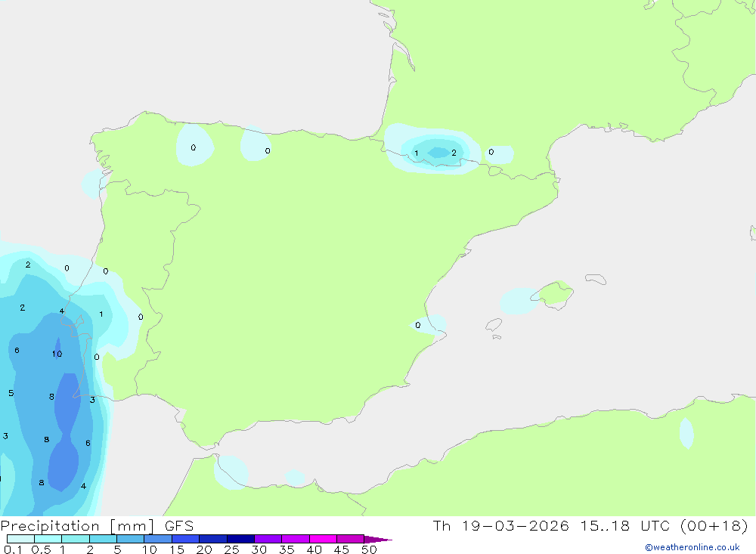Select the 1–2 mm legend color box
Screen dimensions: 756x554
point(76,539)
